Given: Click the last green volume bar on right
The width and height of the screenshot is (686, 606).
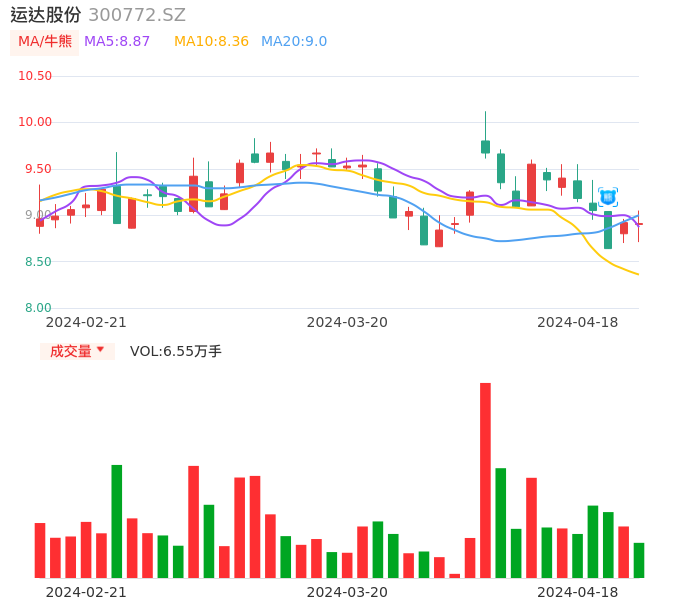Looking at the screenshot, I should pos(639,560).
